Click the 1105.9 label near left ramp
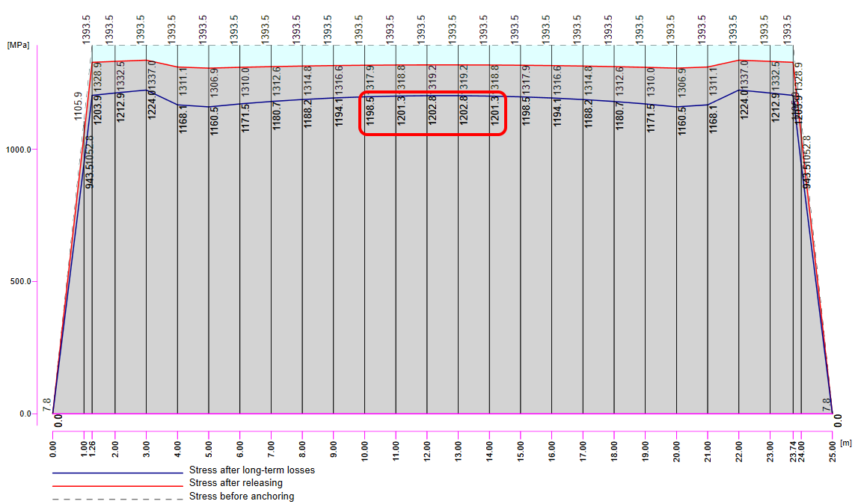 point(78,106)
